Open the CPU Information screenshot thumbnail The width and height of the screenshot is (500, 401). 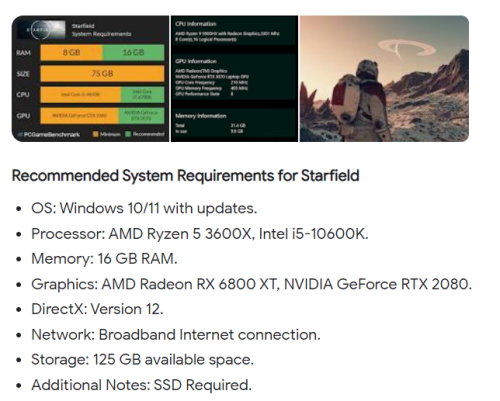pyautogui.click(x=234, y=79)
